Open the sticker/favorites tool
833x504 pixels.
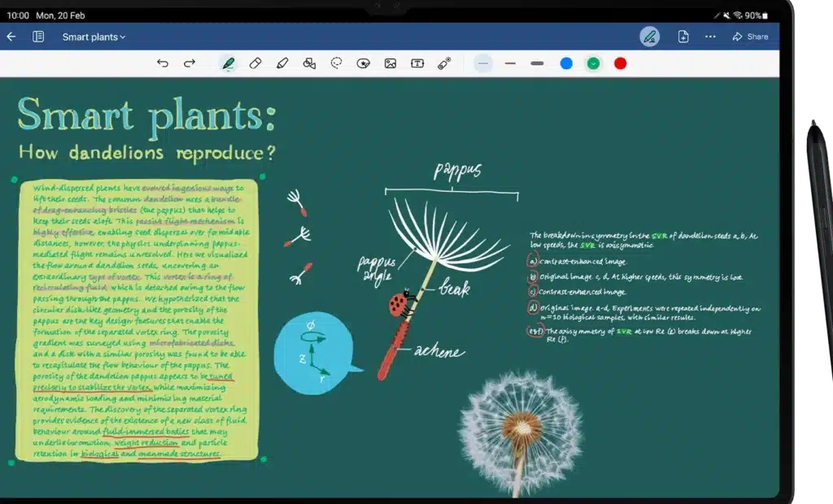point(364,63)
